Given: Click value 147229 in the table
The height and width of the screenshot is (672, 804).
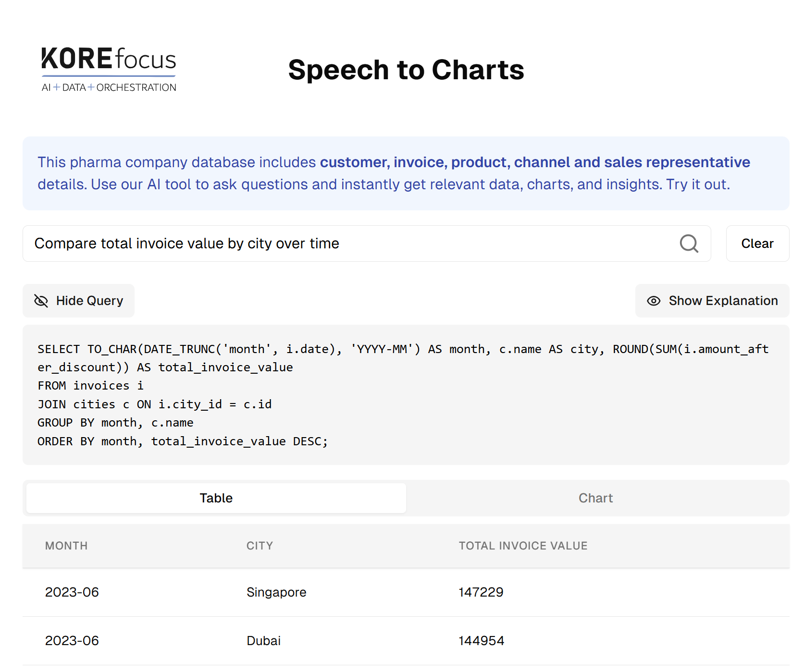Looking at the screenshot, I should [x=481, y=592].
